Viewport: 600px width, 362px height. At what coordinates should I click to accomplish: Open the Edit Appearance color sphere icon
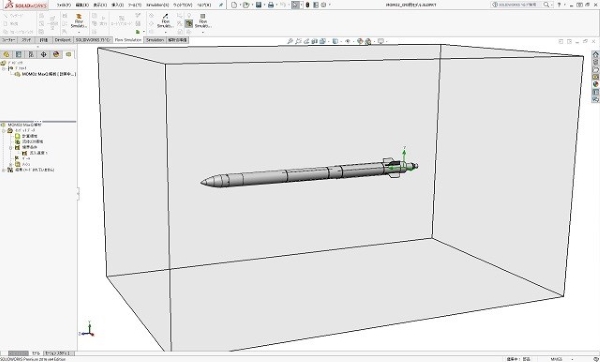(360, 41)
